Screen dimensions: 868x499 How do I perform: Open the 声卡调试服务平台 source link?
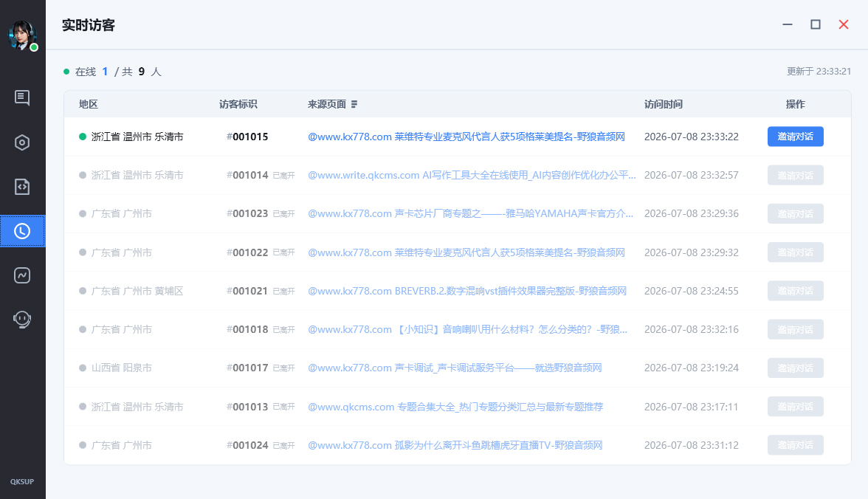click(x=455, y=368)
